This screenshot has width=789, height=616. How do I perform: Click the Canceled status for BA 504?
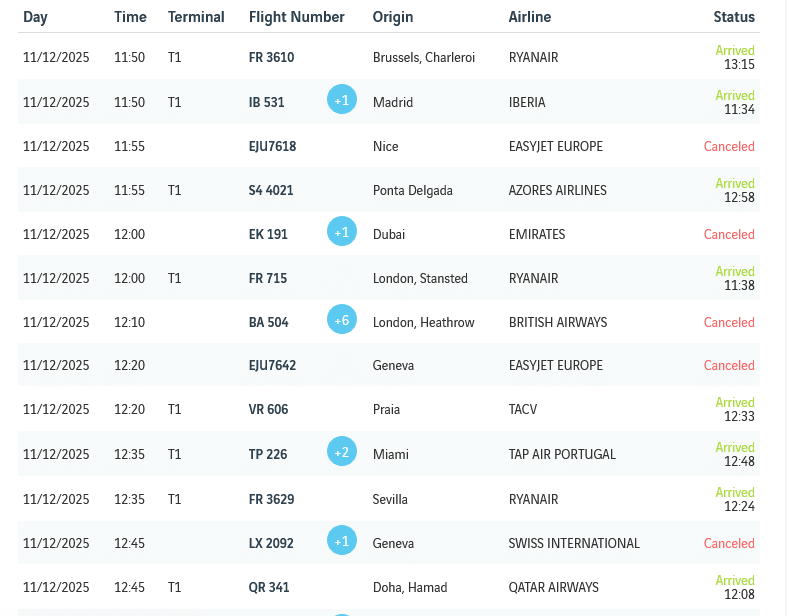click(x=729, y=322)
